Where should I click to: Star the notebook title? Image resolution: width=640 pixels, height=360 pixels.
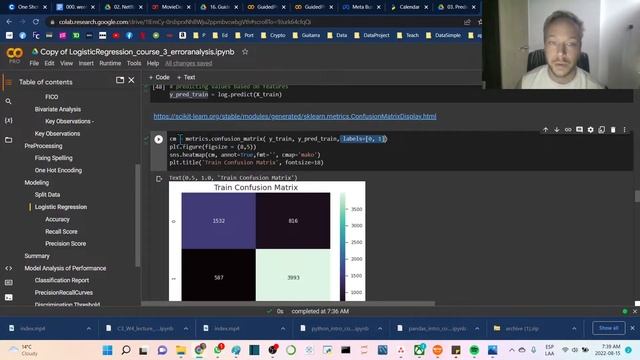point(245,52)
